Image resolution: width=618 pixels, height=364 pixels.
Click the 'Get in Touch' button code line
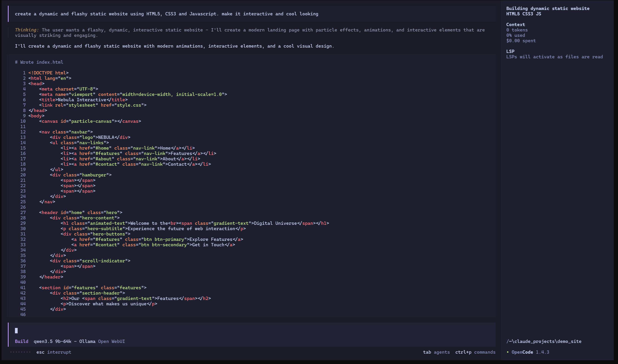[153, 245]
